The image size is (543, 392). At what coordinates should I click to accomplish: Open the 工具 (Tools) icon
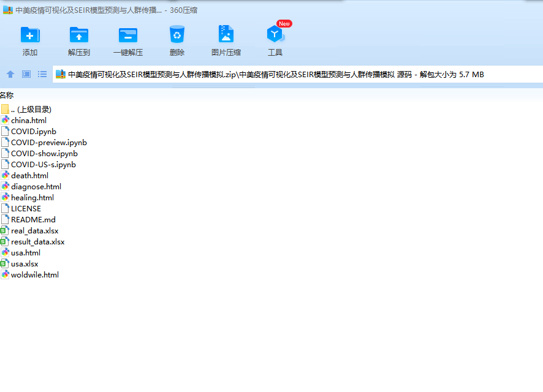tap(275, 34)
